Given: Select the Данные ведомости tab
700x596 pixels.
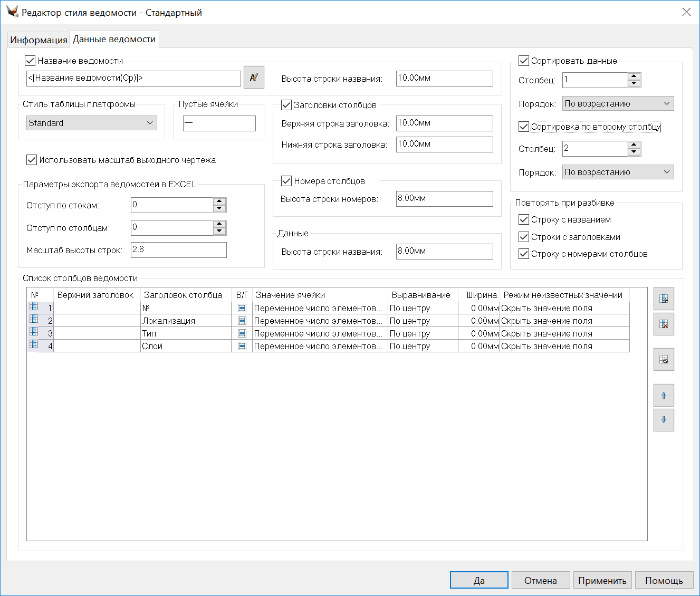Looking at the screenshot, I should click(x=114, y=39).
